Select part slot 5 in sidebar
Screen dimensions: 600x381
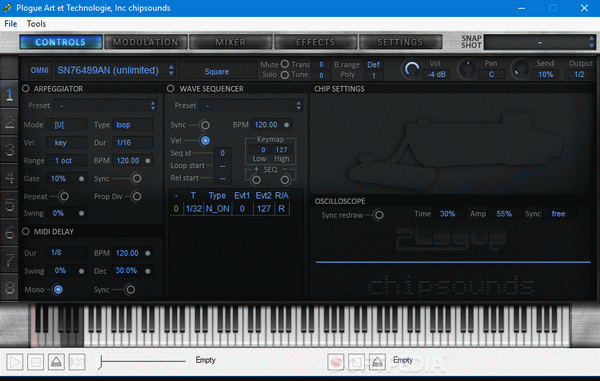coord(10,204)
